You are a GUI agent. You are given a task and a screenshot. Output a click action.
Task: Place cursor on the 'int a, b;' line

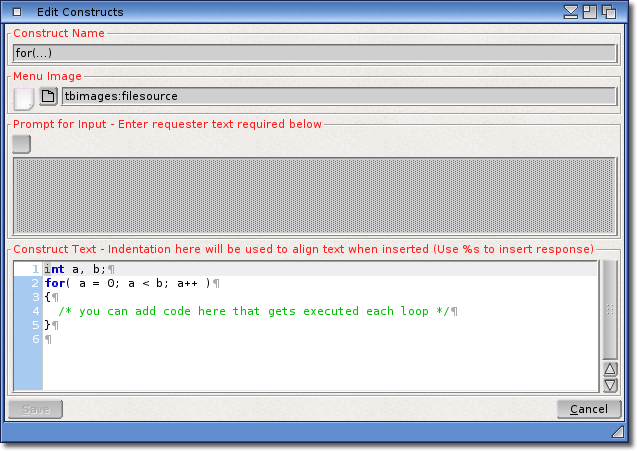(x=80, y=269)
